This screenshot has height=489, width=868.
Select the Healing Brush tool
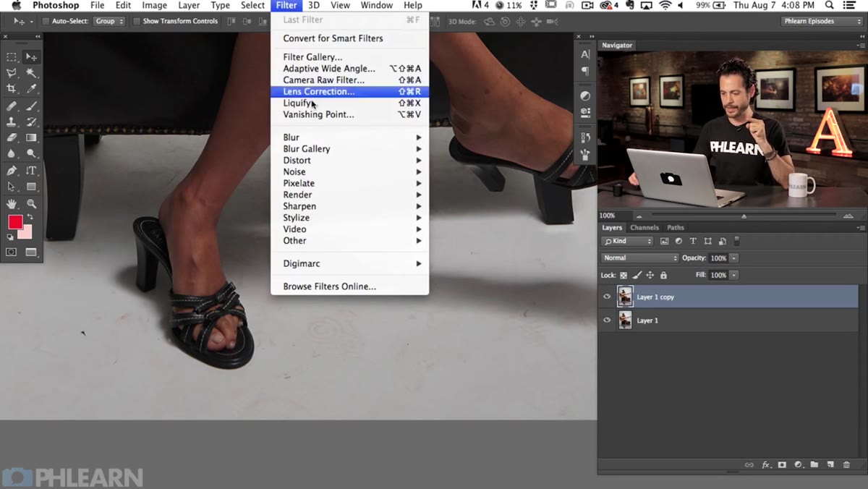pyautogui.click(x=12, y=106)
